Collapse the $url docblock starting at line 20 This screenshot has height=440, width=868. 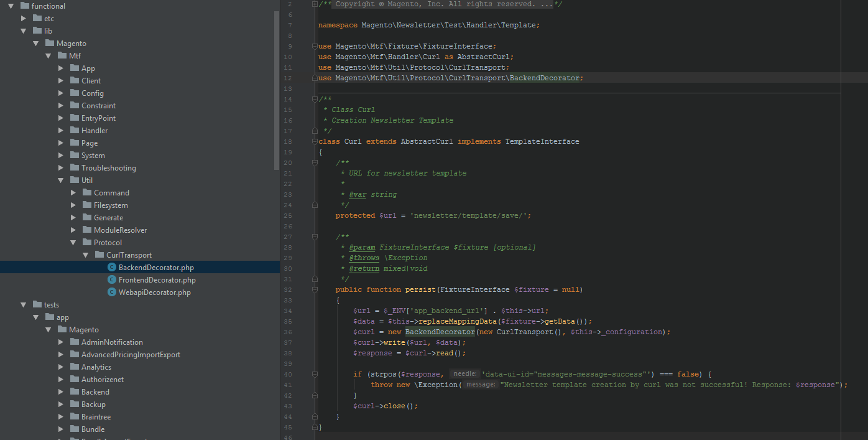[315, 162]
